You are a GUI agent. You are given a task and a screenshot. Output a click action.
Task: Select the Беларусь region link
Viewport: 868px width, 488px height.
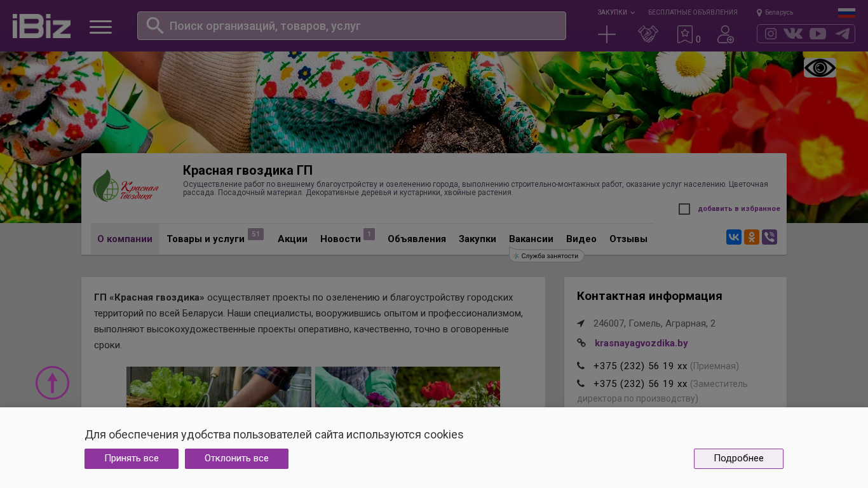click(x=779, y=13)
